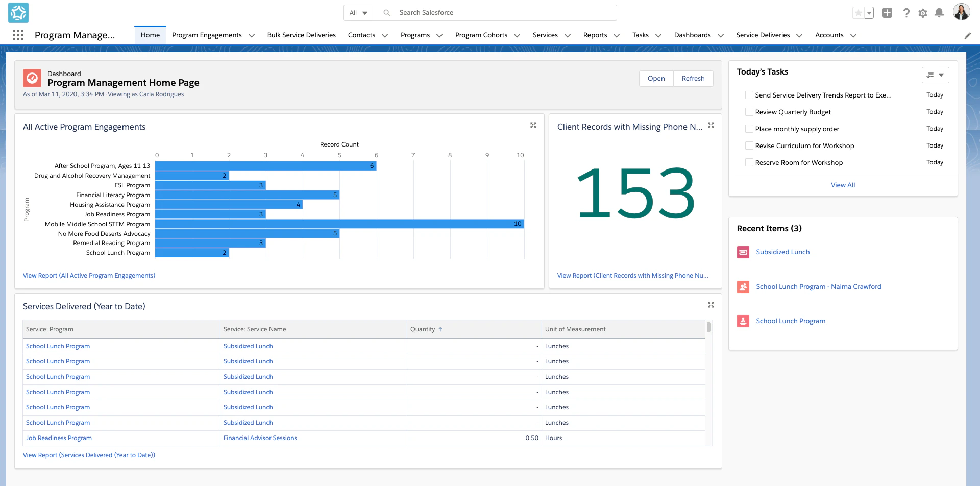The width and height of the screenshot is (980, 486).
Task: Open the global actions plus icon
Action: point(887,13)
